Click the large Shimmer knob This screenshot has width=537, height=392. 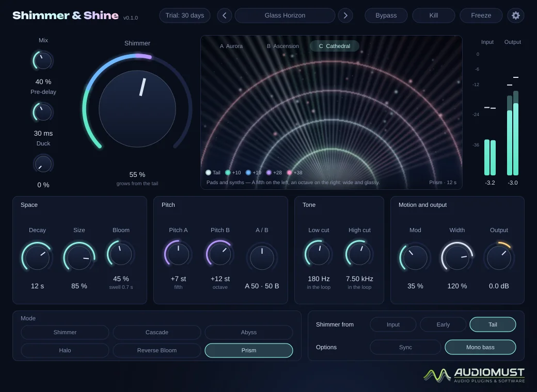137,109
